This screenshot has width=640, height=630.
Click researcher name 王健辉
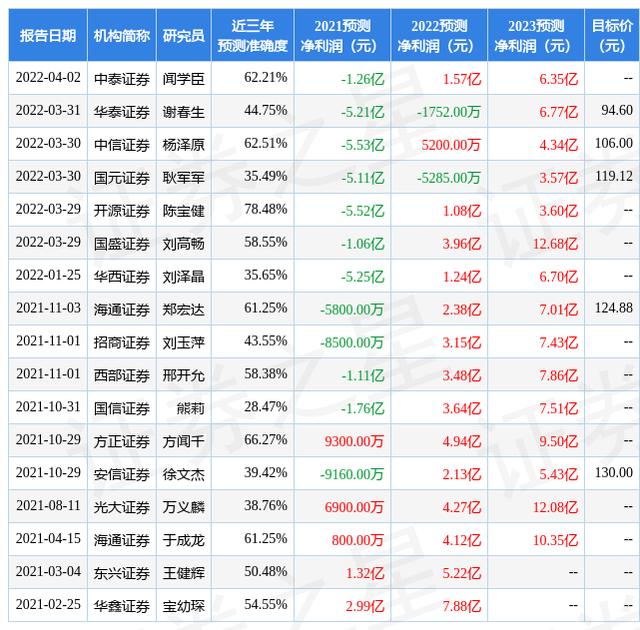(183, 573)
